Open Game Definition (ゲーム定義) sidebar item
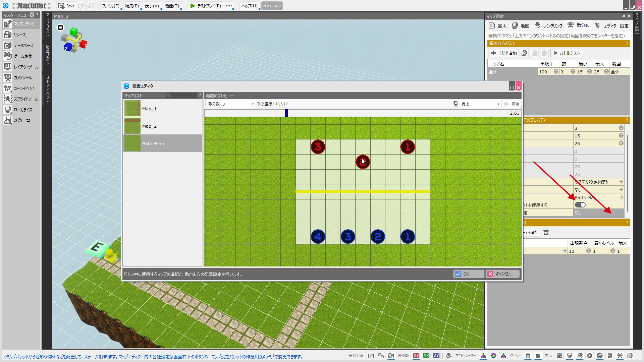This screenshot has width=644, height=362. [20, 56]
